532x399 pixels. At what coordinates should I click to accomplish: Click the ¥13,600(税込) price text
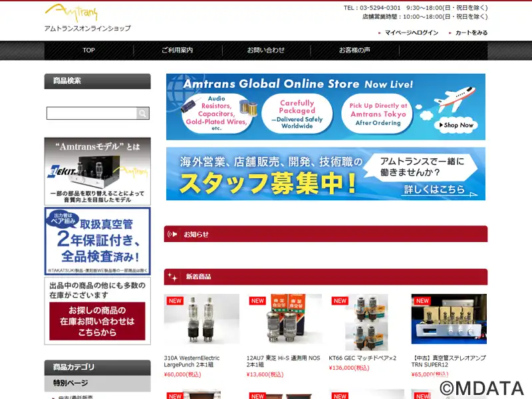(x=265, y=374)
